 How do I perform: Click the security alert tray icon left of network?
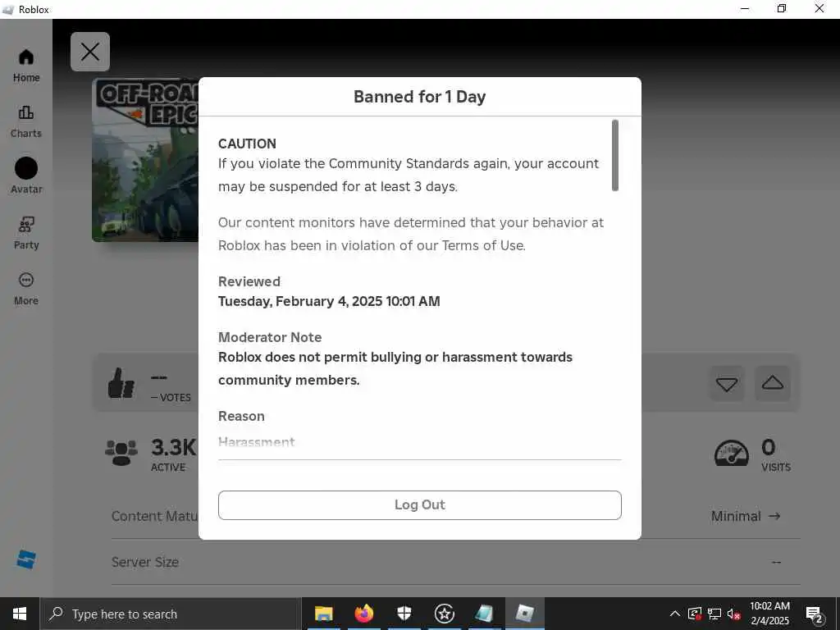coord(695,614)
